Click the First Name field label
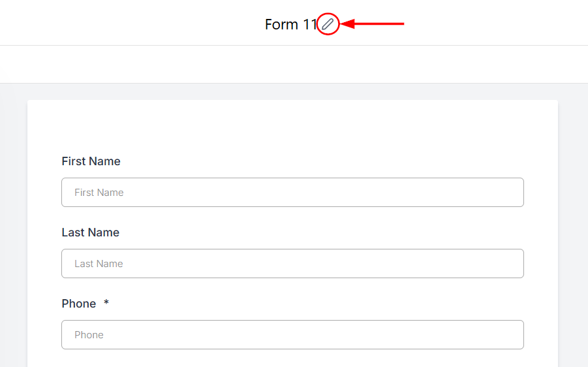Viewport: 588px width, 367px height. pyautogui.click(x=91, y=161)
